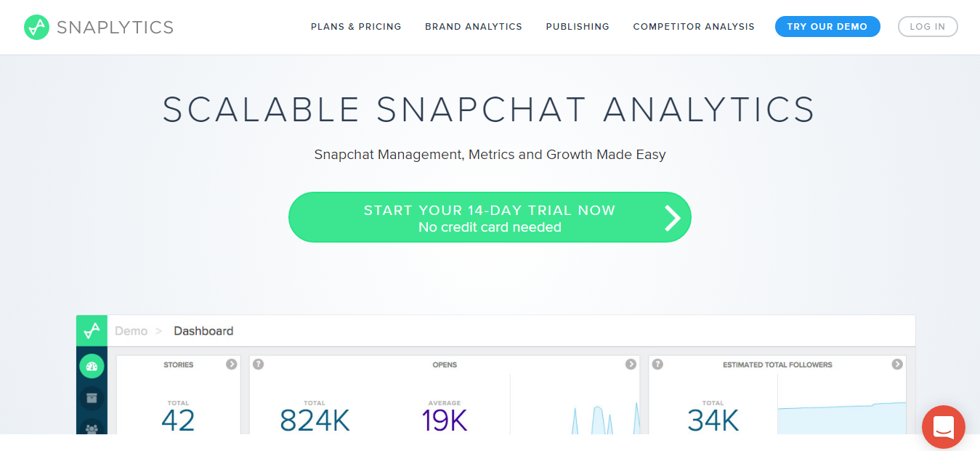Click help icon on Estimated Total Followers
The image size is (980, 451).
pyautogui.click(x=657, y=365)
